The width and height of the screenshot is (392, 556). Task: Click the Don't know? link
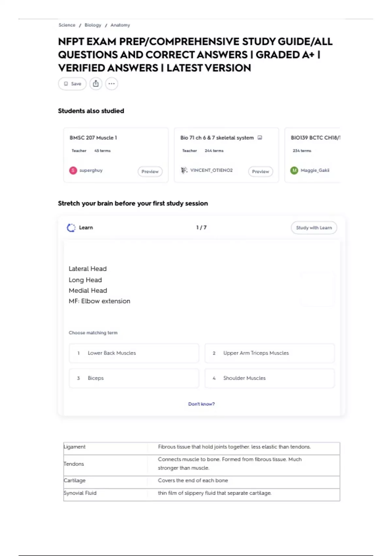click(x=201, y=404)
